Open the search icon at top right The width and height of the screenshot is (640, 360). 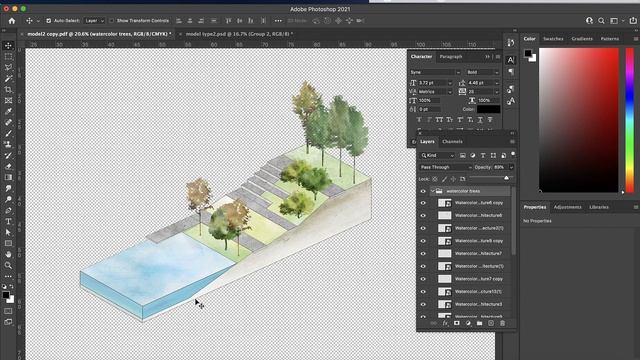pos(601,21)
